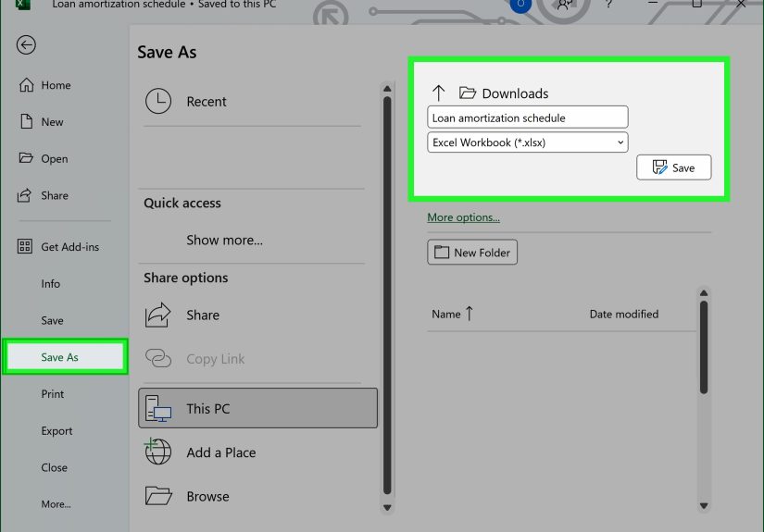The width and height of the screenshot is (764, 532).
Task: Select Save As in the sidebar
Action: pyautogui.click(x=66, y=357)
